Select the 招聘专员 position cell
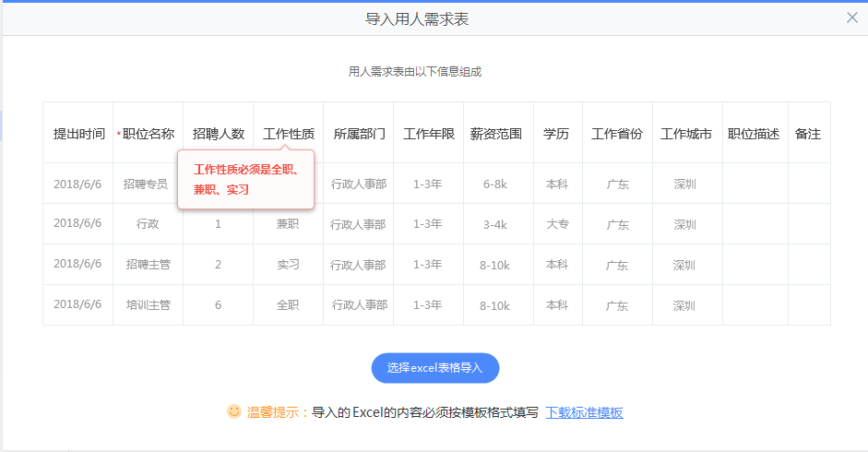 [x=146, y=184]
